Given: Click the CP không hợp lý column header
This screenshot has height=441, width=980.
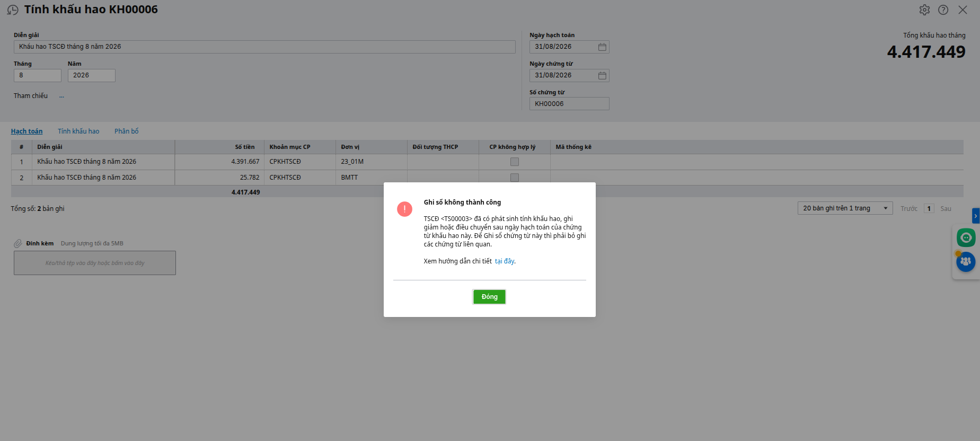Looking at the screenshot, I should 515,147.
